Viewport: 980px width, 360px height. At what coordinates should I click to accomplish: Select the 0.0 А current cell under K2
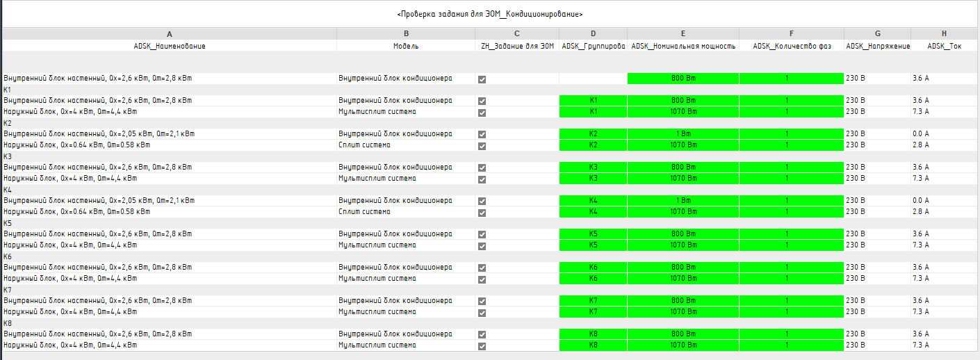pos(945,134)
